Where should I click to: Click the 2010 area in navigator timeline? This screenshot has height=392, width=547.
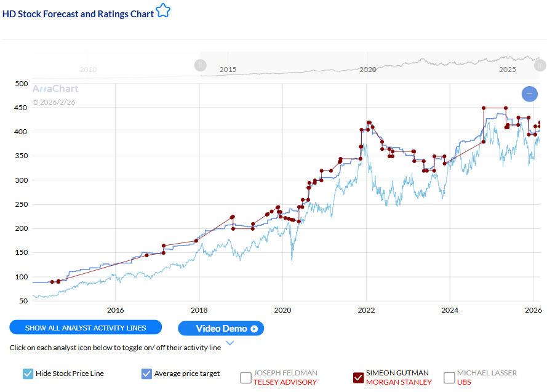pos(88,70)
